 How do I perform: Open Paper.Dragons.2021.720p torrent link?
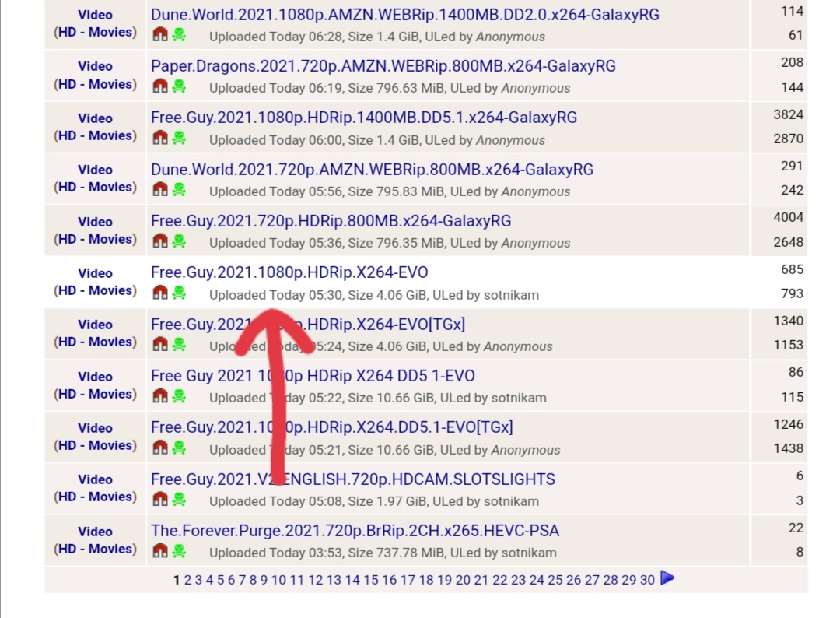[383, 66]
